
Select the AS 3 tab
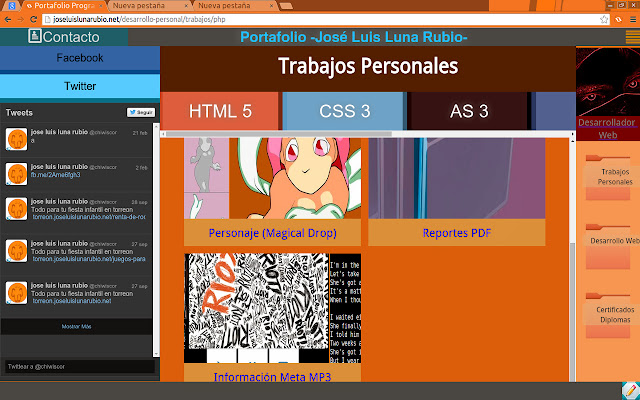pos(469,111)
